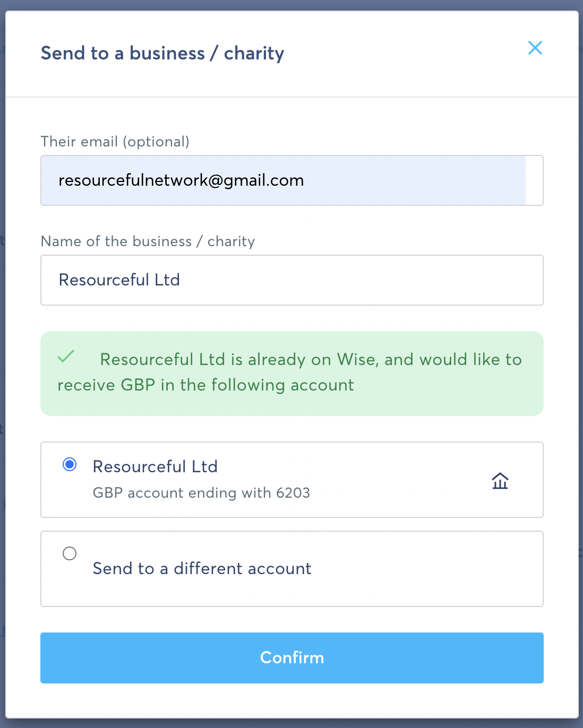
Task: Click the word "Wise" in green banner
Action: coord(357,360)
